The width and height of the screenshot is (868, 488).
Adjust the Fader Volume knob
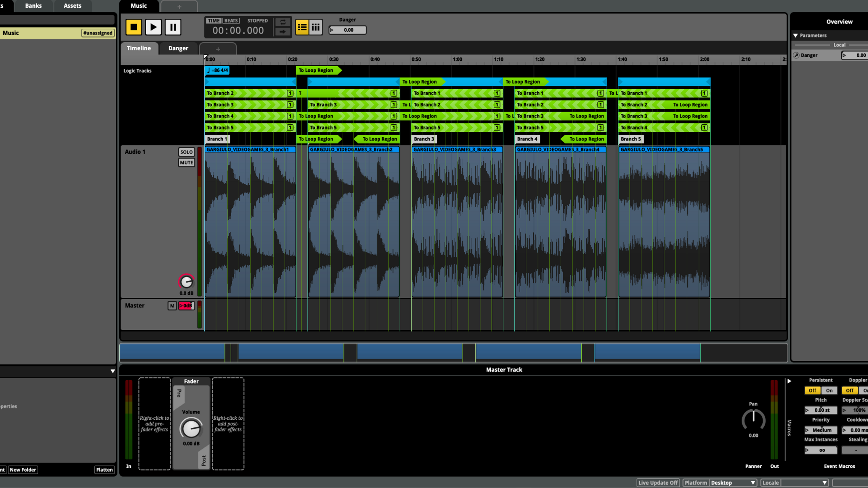pyautogui.click(x=191, y=428)
